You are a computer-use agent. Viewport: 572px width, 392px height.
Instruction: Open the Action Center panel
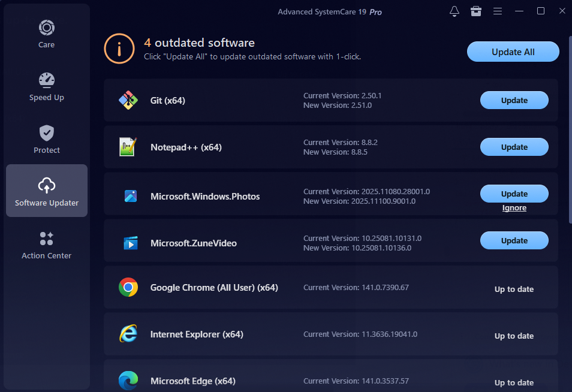click(x=46, y=244)
